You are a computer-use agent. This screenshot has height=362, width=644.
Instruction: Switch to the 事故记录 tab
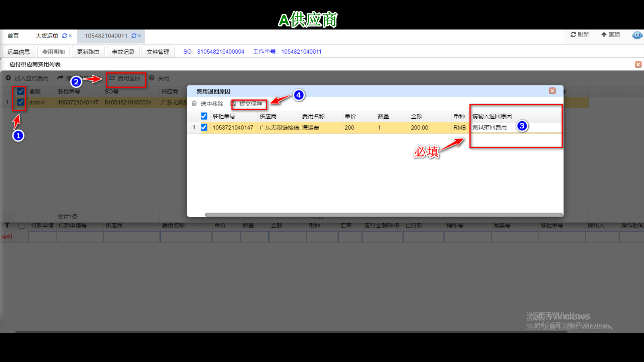click(123, 52)
